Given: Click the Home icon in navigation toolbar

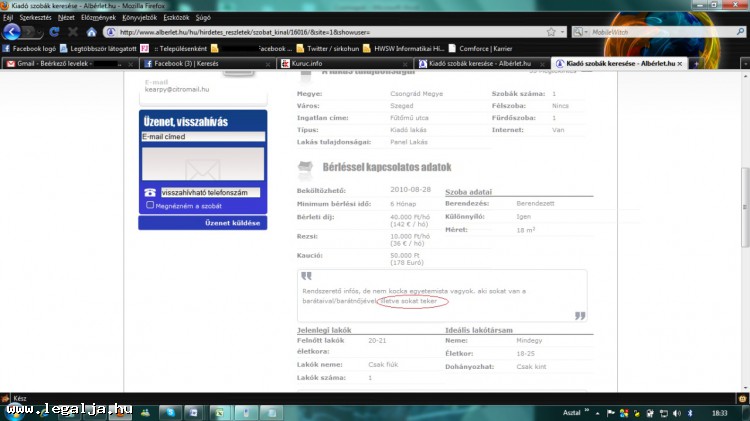Looking at the screenshot, I should pos(91,32).
